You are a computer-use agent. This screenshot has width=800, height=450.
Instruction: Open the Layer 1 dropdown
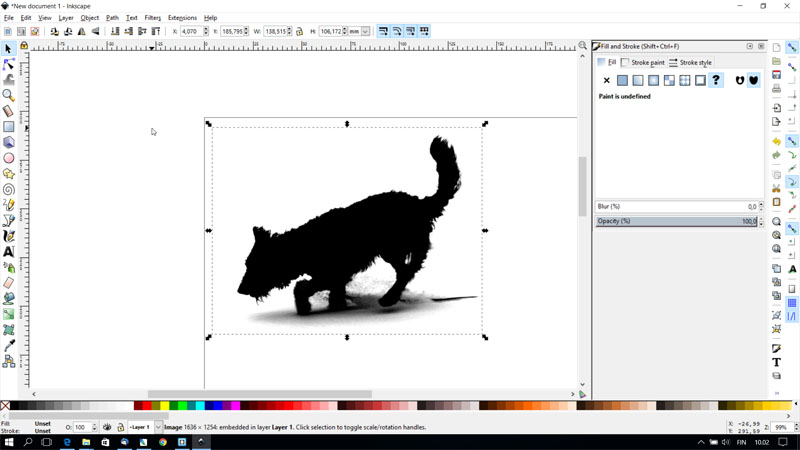[158, 427]
